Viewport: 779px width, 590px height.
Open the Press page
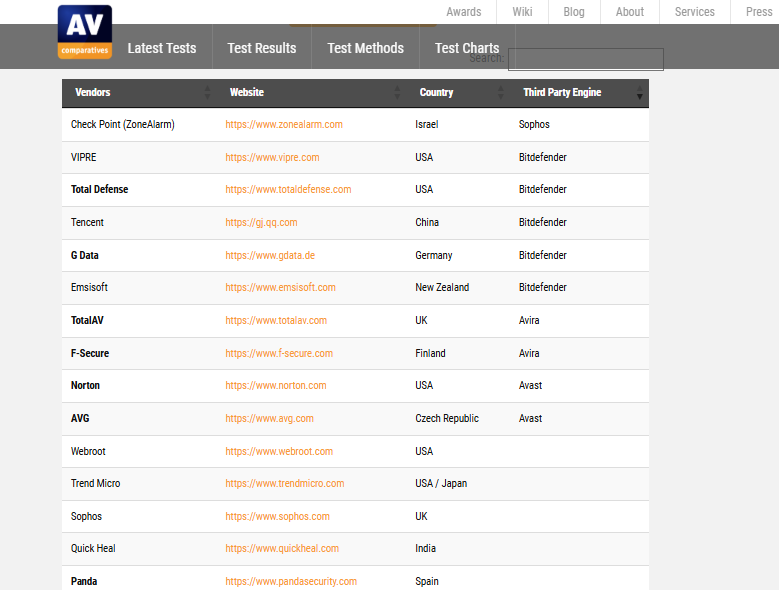click(759, 12)
